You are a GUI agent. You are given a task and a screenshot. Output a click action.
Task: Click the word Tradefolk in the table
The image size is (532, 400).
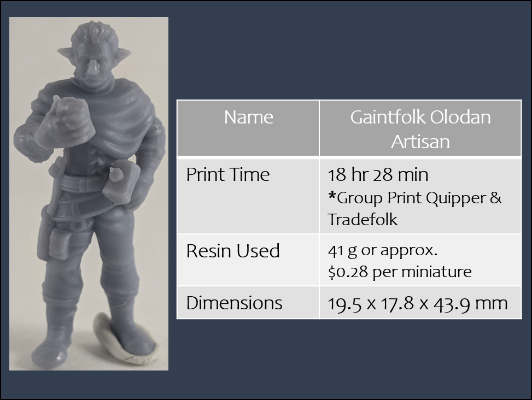pos(363,219)
